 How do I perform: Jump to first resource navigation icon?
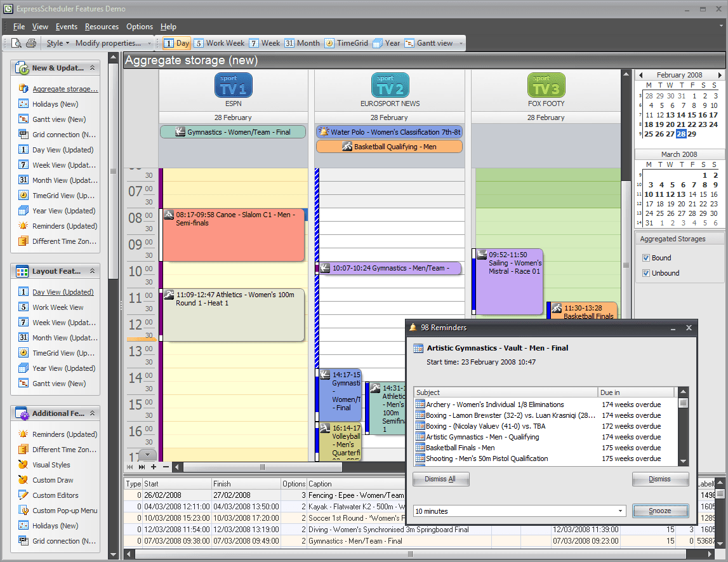[x=129, y=467]
